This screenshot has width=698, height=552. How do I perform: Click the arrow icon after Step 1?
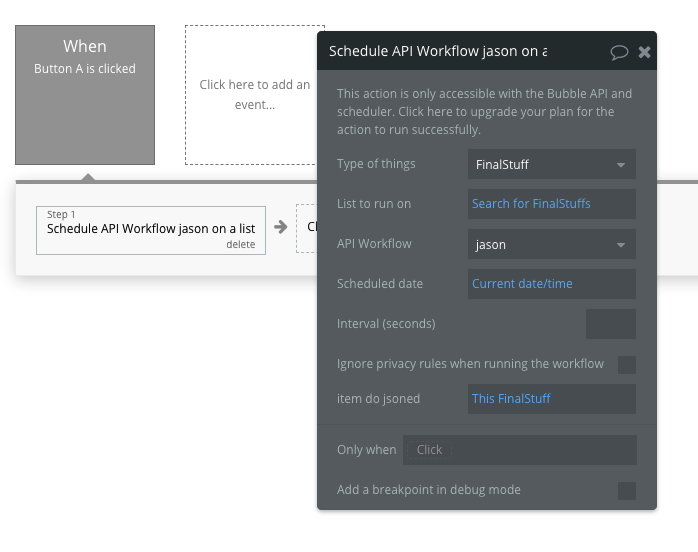point(280,227)
